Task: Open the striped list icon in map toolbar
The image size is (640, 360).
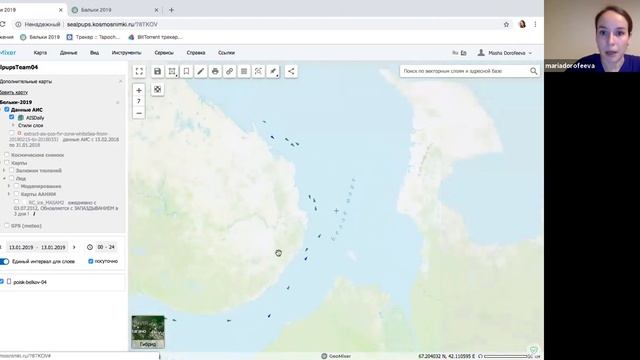Action: pos(244,71)
